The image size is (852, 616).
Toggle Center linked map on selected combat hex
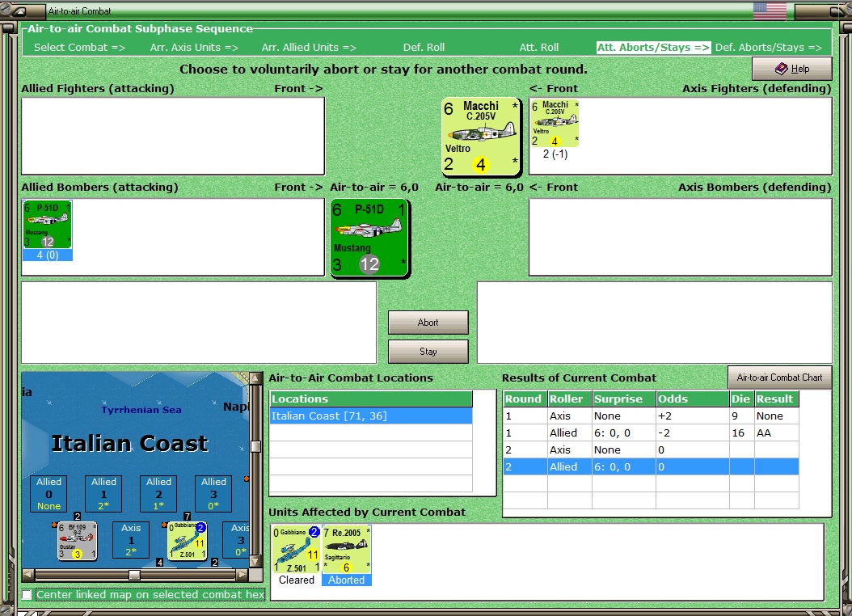pyautogui.click(x=27, y=594)
